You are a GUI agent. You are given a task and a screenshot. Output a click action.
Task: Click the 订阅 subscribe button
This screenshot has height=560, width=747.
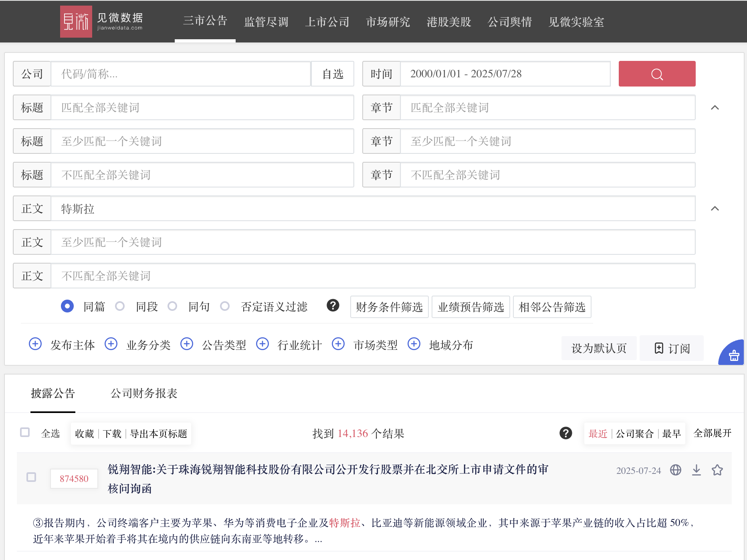[672, 348]
